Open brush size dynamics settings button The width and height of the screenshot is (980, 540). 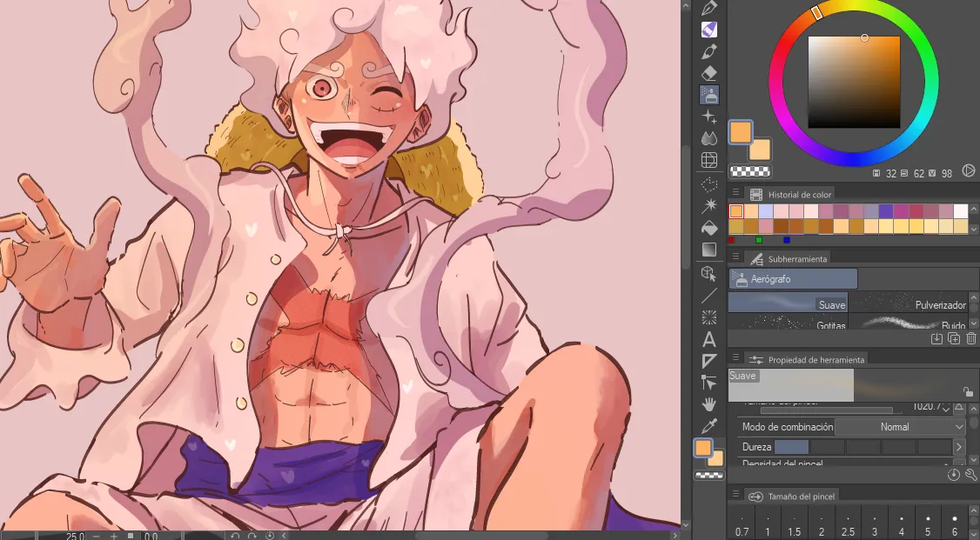point(959,409)
